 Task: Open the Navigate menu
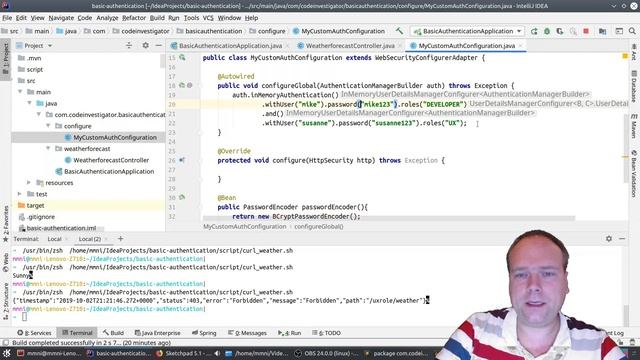[x=61, y=18]
